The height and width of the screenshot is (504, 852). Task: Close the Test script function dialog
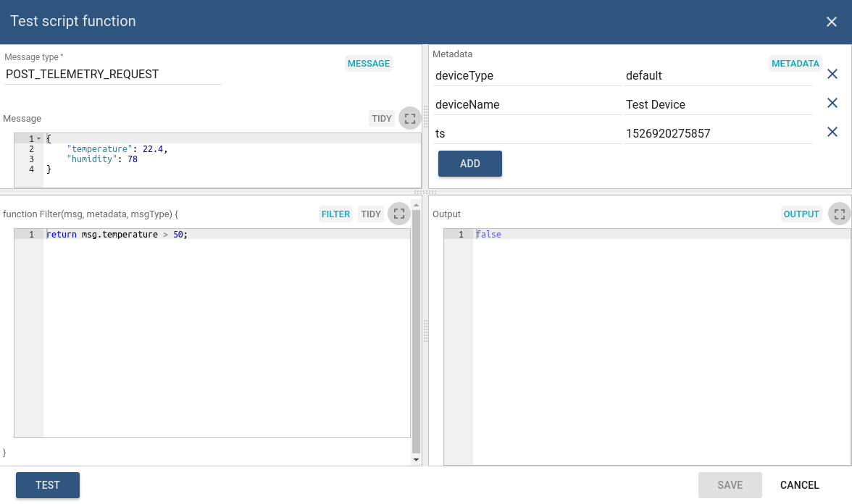(831, 22)
